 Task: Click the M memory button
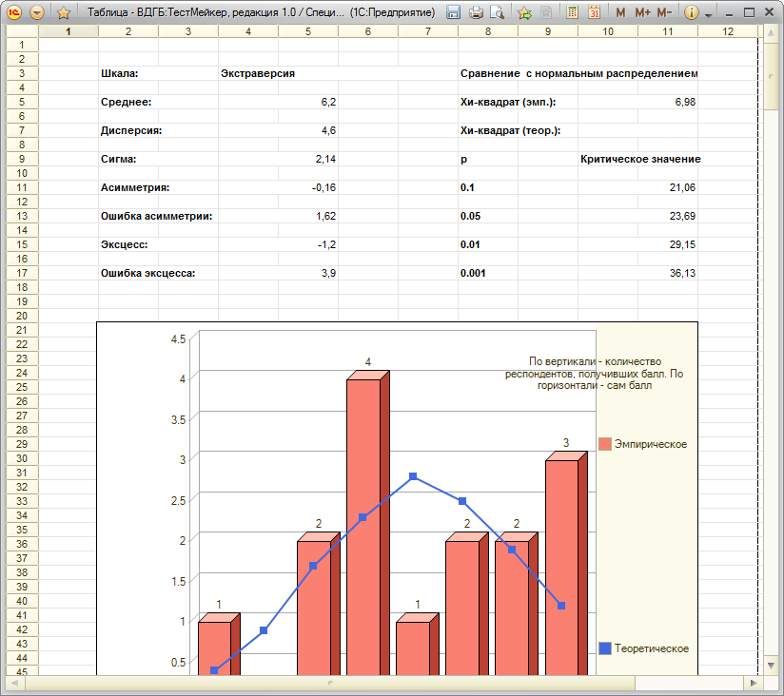(620, 12)
